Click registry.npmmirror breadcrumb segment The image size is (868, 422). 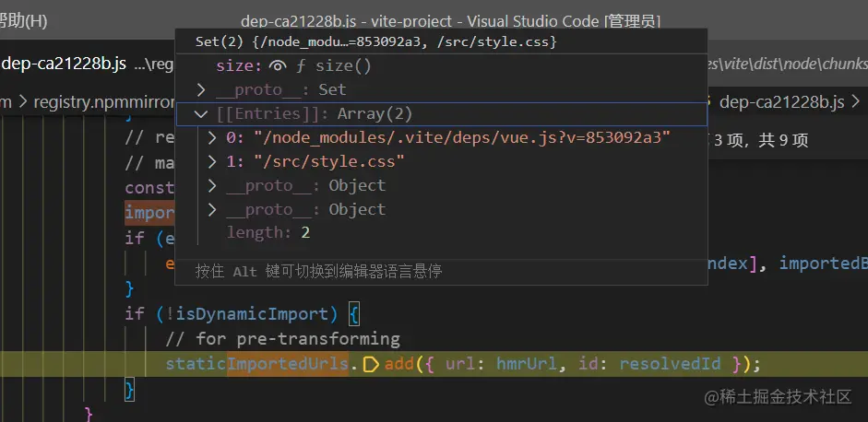(104, 102)
